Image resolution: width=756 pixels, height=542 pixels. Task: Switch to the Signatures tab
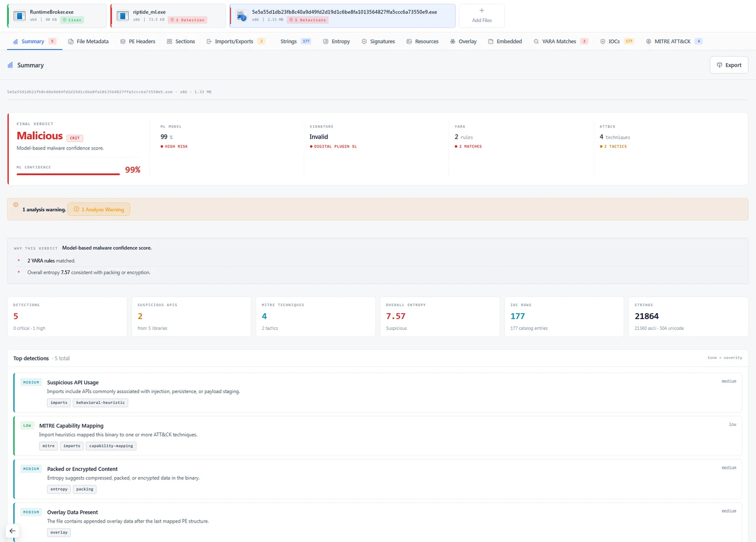378,41
